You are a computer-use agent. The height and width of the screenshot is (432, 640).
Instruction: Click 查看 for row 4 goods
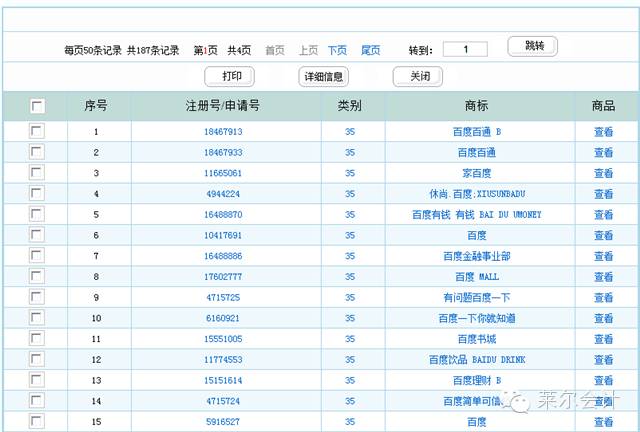[604, 194]
